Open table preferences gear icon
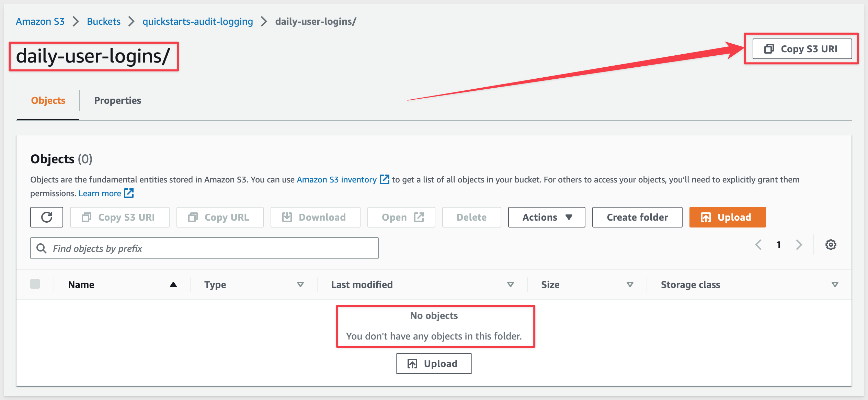This screenshot has height=400, width=868. (x=831, y=245)
